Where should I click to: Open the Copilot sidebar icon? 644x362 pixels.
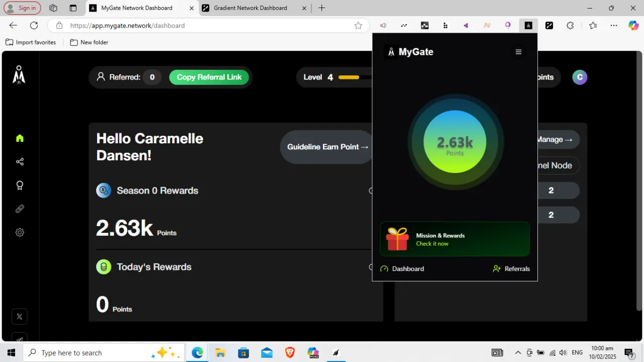[633, 26]
